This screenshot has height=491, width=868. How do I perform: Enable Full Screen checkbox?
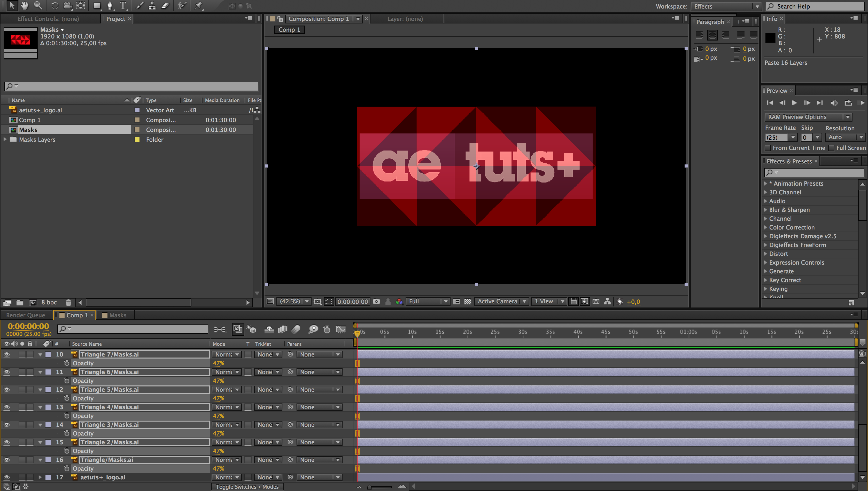click(x=832, y=148)
